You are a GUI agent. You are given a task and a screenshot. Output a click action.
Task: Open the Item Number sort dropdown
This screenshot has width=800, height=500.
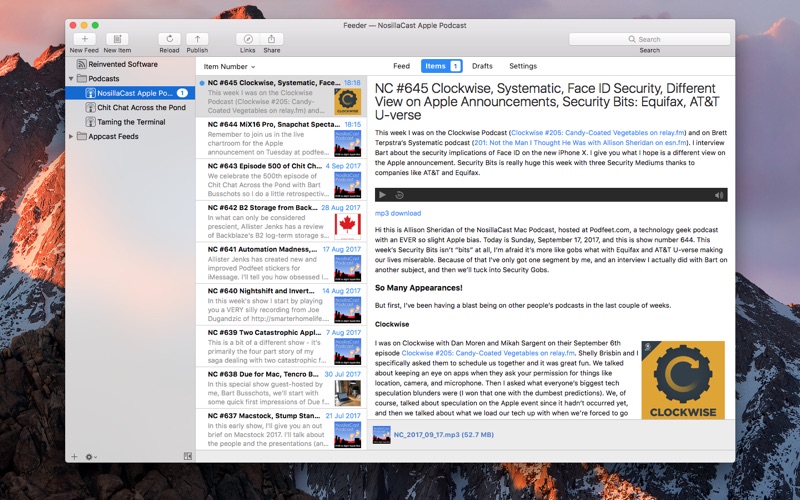click(x=230, y=66)
